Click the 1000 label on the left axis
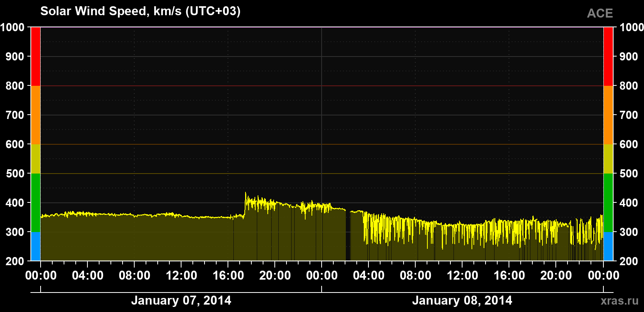The height and width of the screenshot is (312, 644). (x=12, y=27)
